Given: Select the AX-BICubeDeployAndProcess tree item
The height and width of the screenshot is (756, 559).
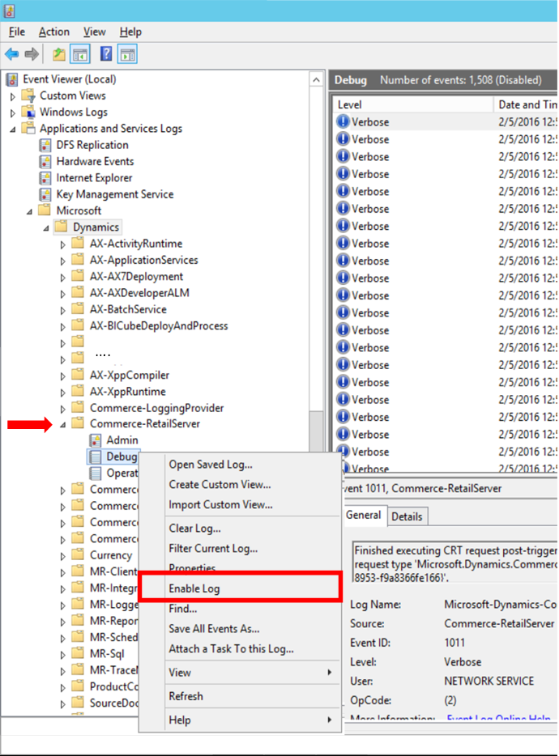Looking at the screenshot, I should pyautogui.click(x=159, y=325).
